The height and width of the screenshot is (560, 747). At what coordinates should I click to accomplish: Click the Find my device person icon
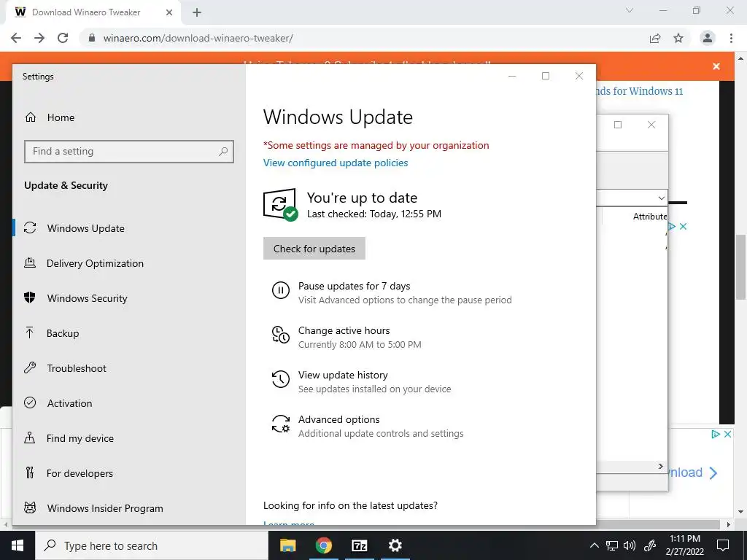pyautogui.click(x=29, y=437)
